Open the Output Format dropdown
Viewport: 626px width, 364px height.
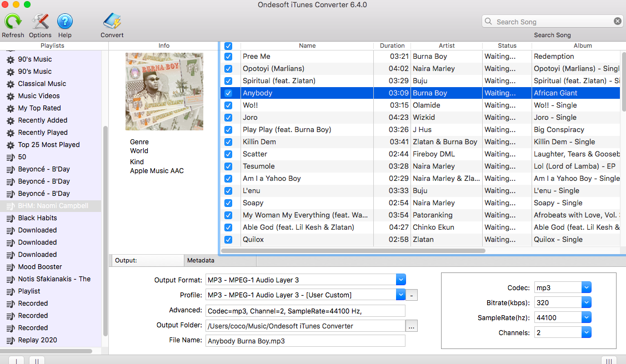coord(401,280)
